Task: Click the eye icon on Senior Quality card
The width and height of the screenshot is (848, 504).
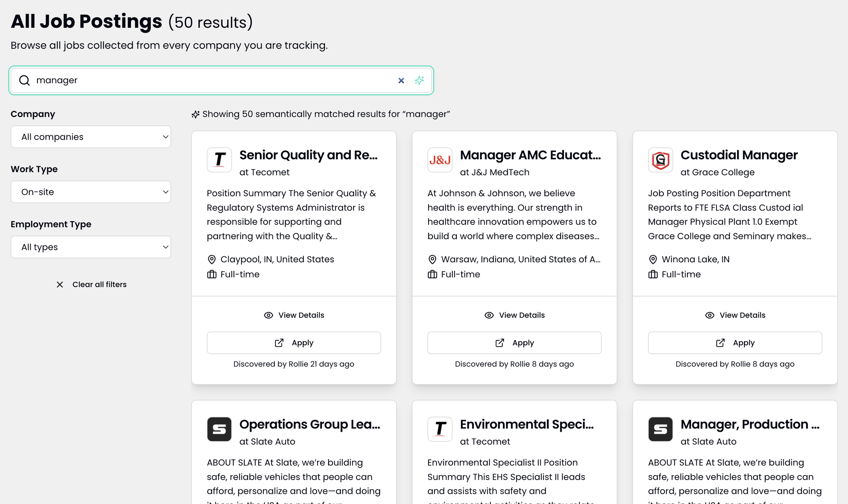Action: click(269, 315)
